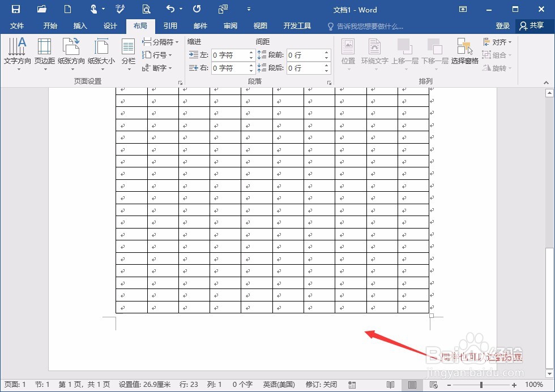Open the 分隔符 (Breaks) dropdown
555x392 pixels.
(160, 41)
